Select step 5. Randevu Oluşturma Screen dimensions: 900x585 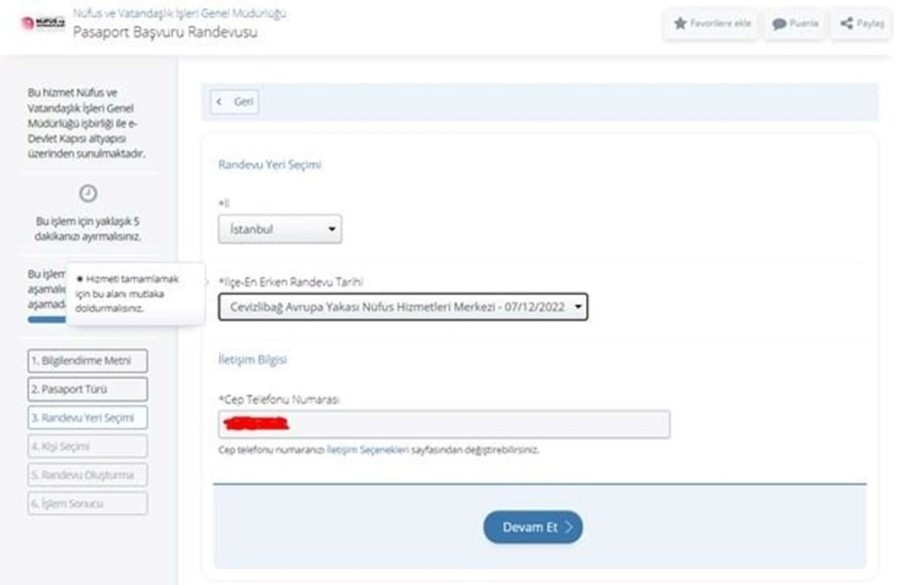coord(87,475)
